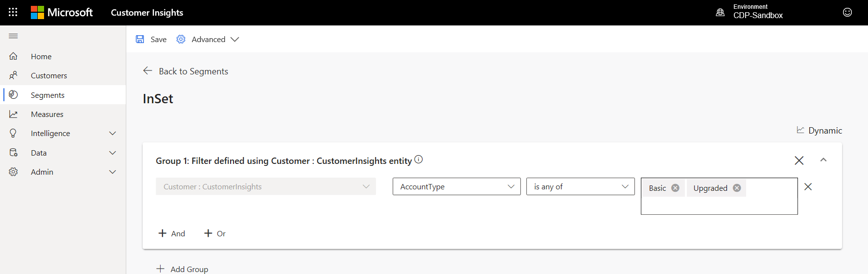Click the Measures chart icon

tap(13, 114)
